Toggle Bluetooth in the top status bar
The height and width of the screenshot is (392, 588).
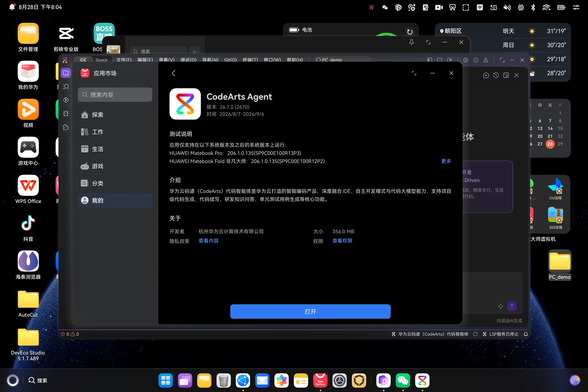point(533,8)
